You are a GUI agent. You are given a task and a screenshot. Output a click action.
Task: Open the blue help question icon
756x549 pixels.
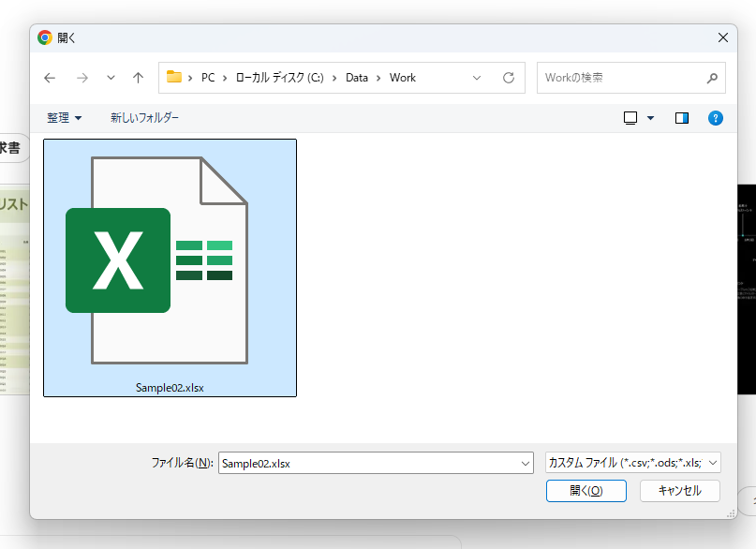716,118
